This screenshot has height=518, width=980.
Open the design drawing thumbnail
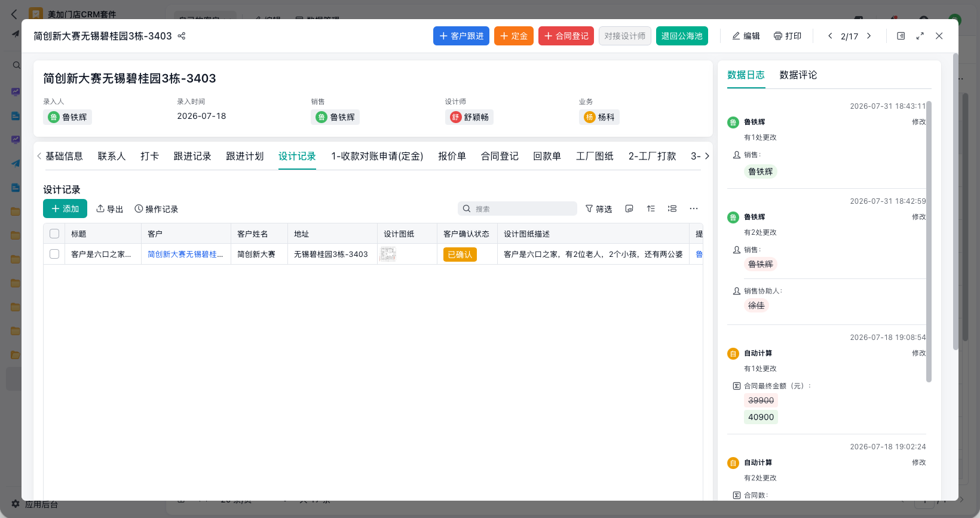tap(388, 254)
